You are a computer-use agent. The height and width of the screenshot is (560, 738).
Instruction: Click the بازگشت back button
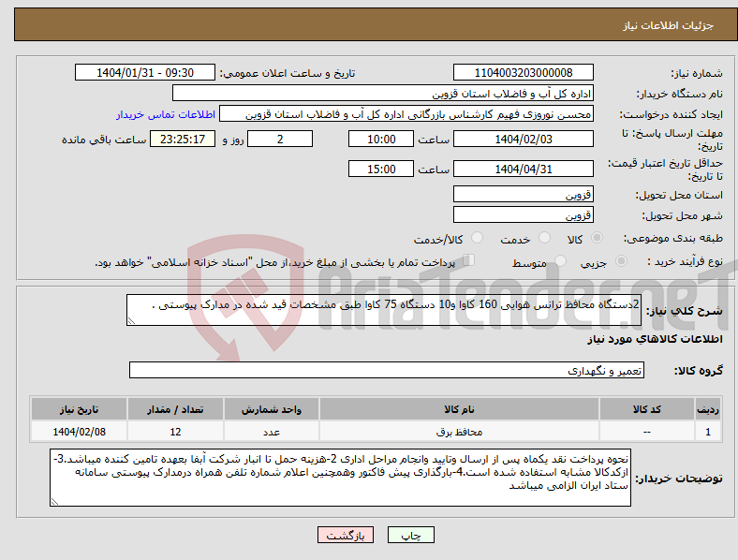point(346,535)
